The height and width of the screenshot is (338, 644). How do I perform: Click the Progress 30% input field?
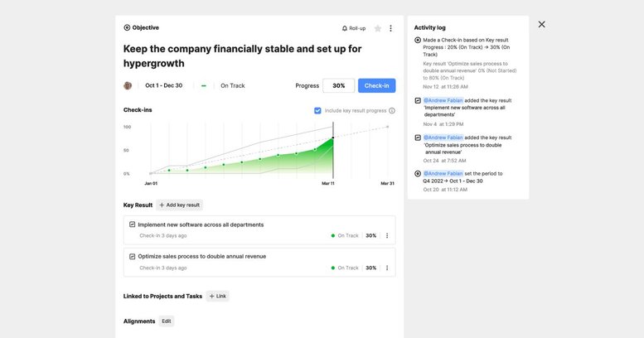pyautogui.click(x=338, y=85)
